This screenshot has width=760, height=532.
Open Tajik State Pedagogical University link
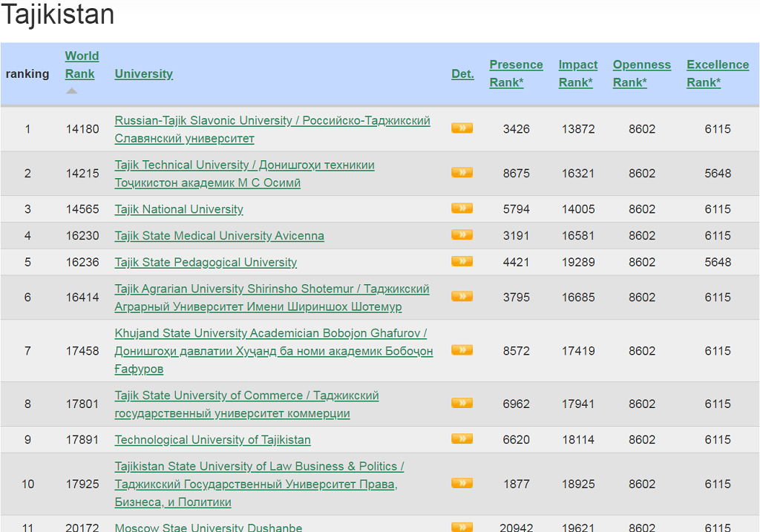(x=206, y=263)
